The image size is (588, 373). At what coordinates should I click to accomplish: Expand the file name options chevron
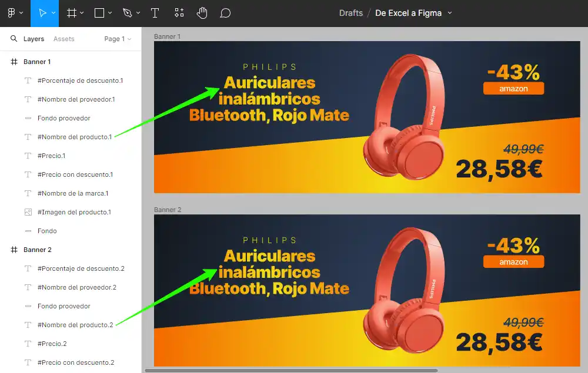pyautogui.click(x=450, y=13)
